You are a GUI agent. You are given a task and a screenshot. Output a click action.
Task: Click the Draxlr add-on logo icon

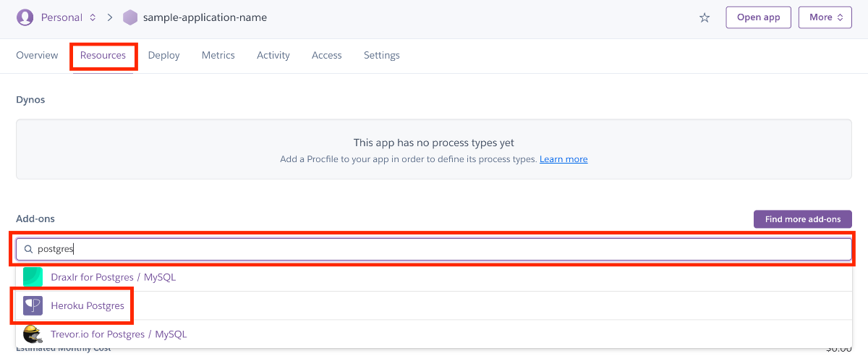click(33, 277)
